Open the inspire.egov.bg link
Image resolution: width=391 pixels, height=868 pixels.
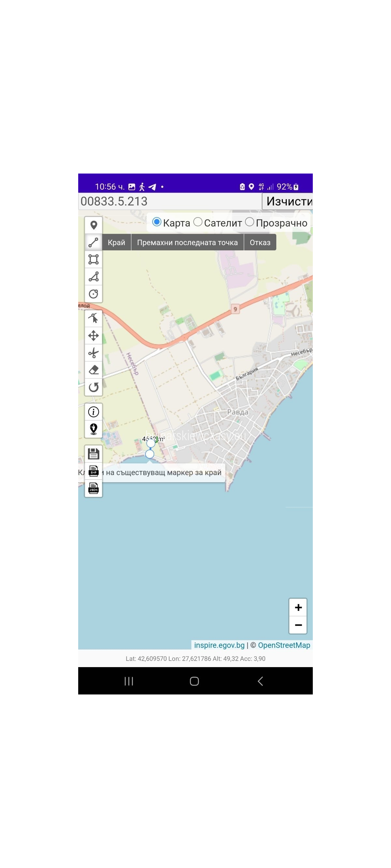tap(219, 645)
